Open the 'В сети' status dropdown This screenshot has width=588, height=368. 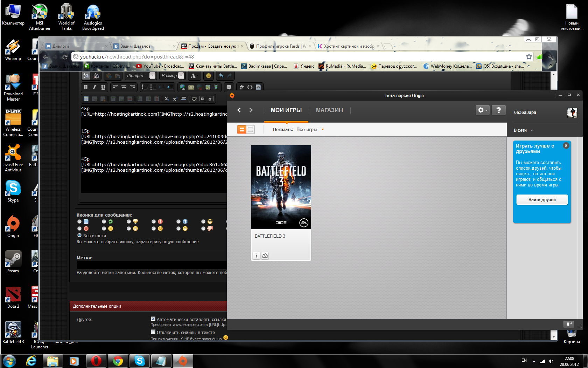pyautogui.click(x=523, y=130)
